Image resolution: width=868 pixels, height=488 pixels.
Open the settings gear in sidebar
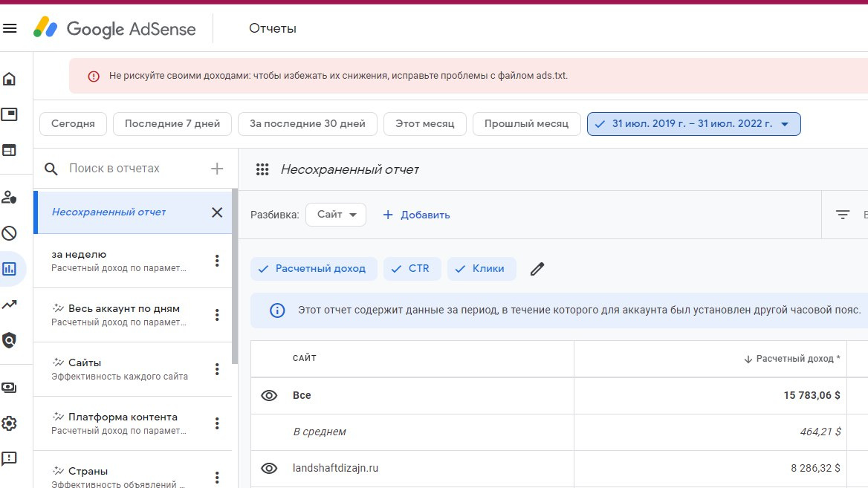click(x=10, y=423)
